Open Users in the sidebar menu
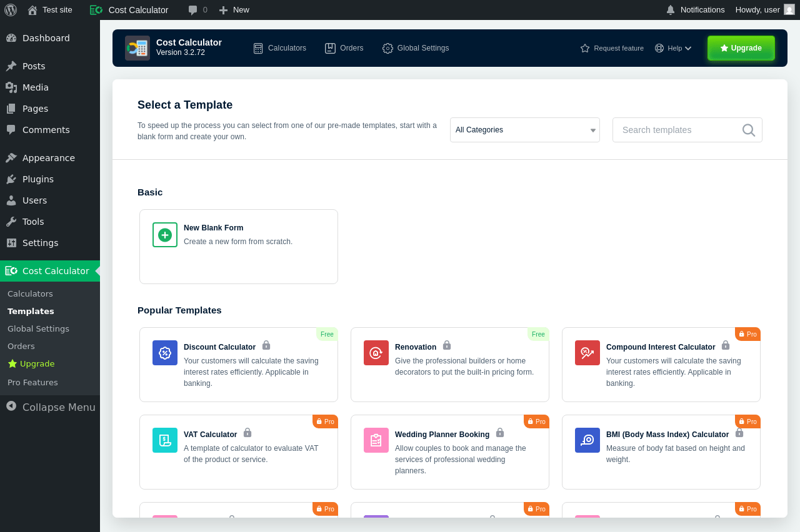Image resolution: width=800 pixels, height=532 pixels. coord(50,200)
